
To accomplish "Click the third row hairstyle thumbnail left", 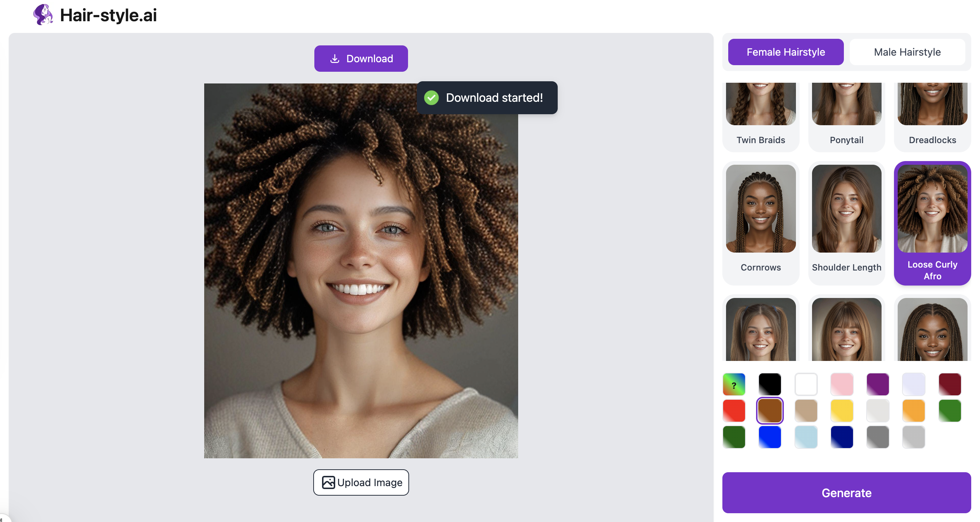I will (x=761, y=330).
